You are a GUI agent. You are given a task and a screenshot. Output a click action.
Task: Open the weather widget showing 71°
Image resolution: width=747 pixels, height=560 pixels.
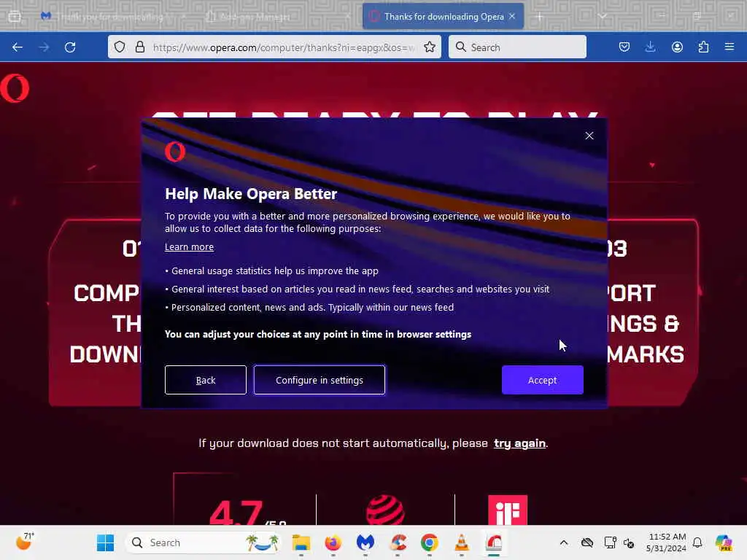tap(24, 542)
